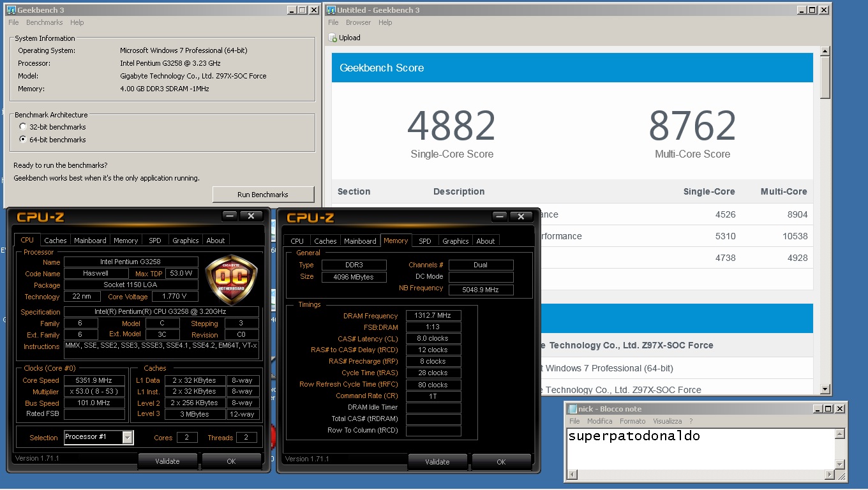Image resolution: width=868 pixels, height=490 pixels.
Task: Open Benchmarks menu in Geekbench 3
Action: pos(45,22)
